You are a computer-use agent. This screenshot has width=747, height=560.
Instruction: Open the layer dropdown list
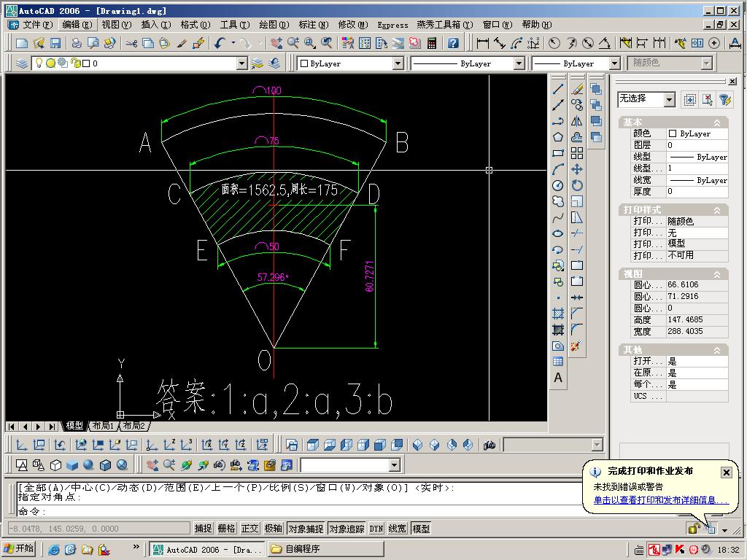(x=242, y=63)
